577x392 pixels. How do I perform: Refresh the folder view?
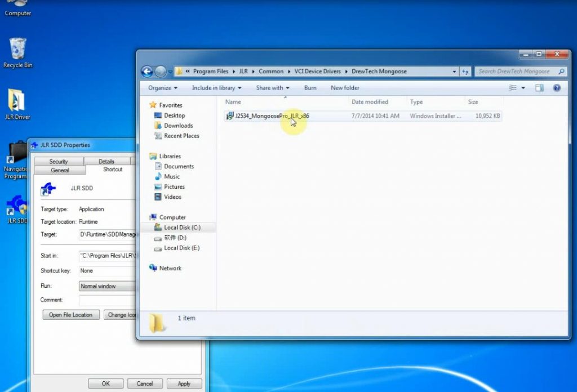(465, 72)
